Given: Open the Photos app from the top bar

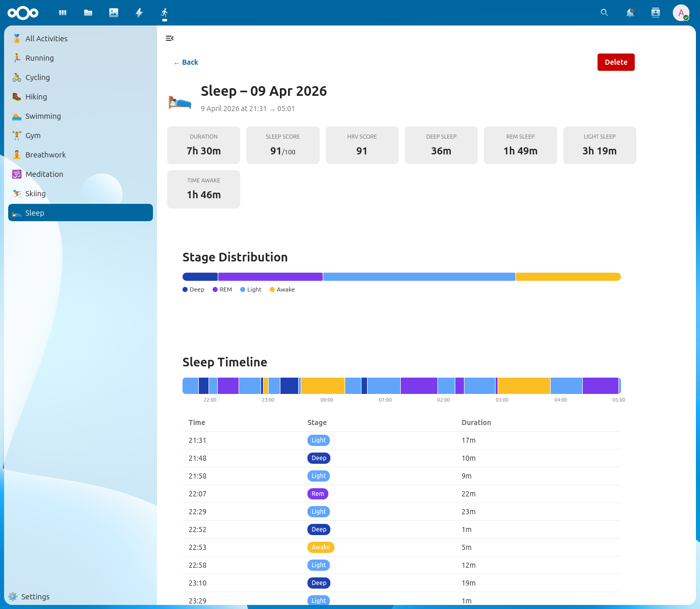Looking at the screenshot, I should pos(113,12).
